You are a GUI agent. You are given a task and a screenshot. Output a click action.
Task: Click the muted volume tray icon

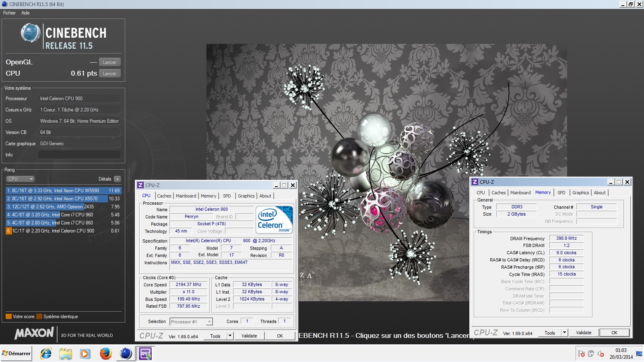[x=601, y=354]
